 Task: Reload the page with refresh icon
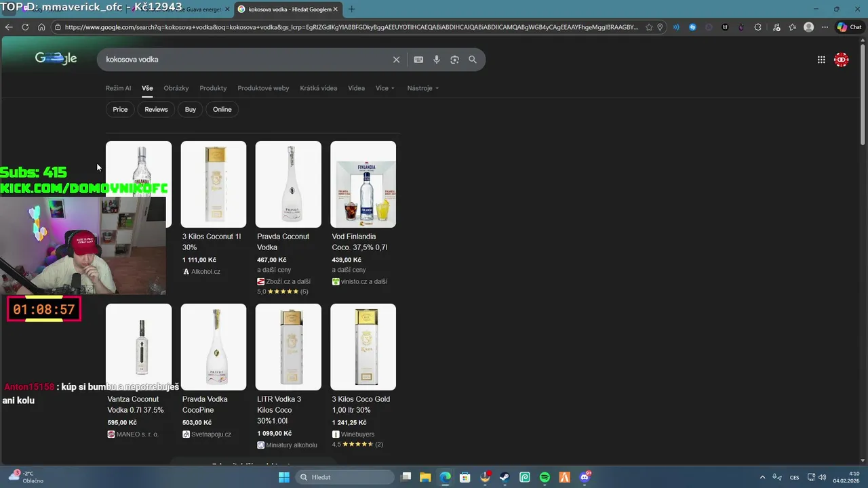click(x=25, y=27)
